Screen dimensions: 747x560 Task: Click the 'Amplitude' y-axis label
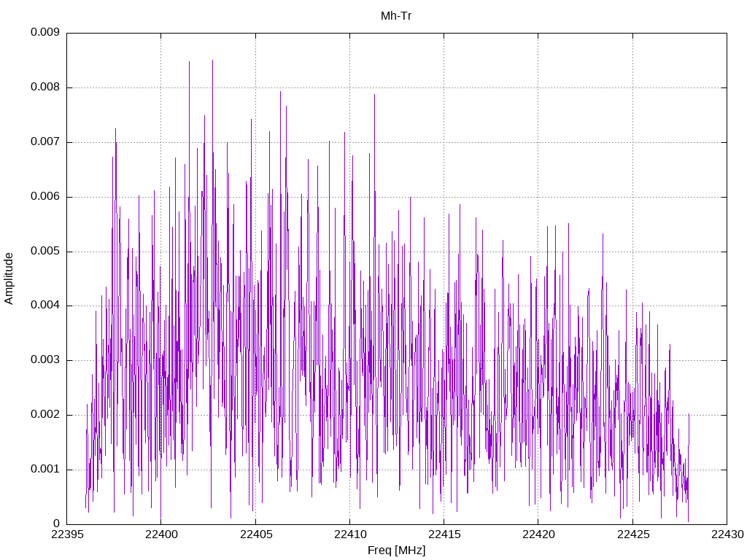point(9,279)
